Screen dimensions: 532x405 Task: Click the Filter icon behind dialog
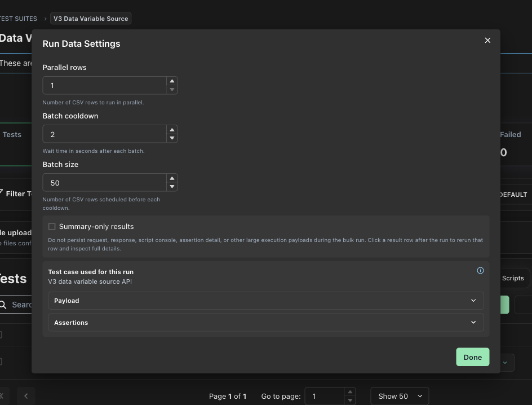(1, 193)
